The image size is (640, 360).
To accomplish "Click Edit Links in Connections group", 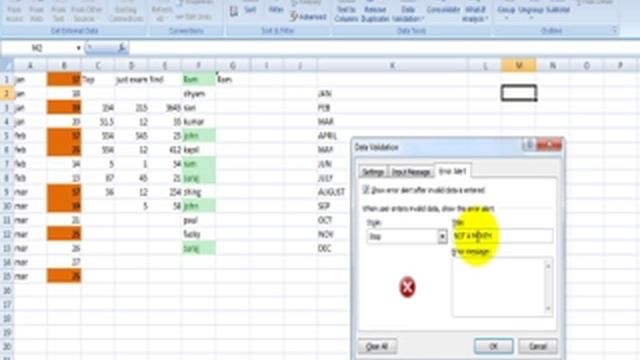I will (193, 17).
